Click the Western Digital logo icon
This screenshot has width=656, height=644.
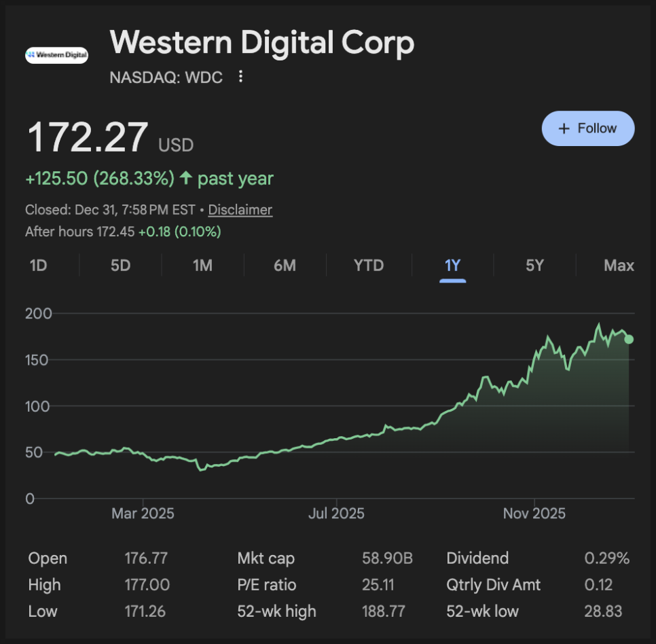click(56, 54)
